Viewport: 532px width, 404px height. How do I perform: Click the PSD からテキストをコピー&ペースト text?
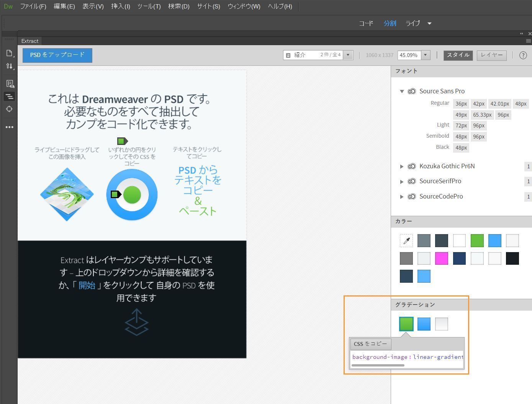point(198,191)
